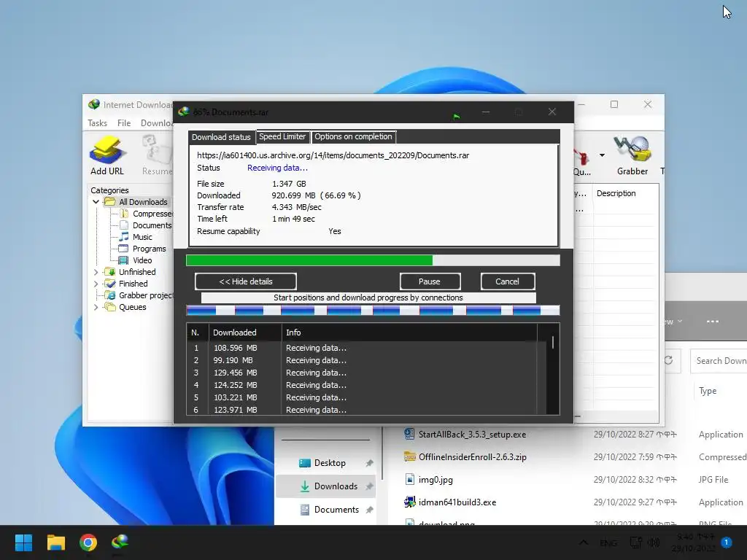Open the Tasks menu
Viewport: 747px width, 560px height.
pyautogui.click(x=97, y=122)
